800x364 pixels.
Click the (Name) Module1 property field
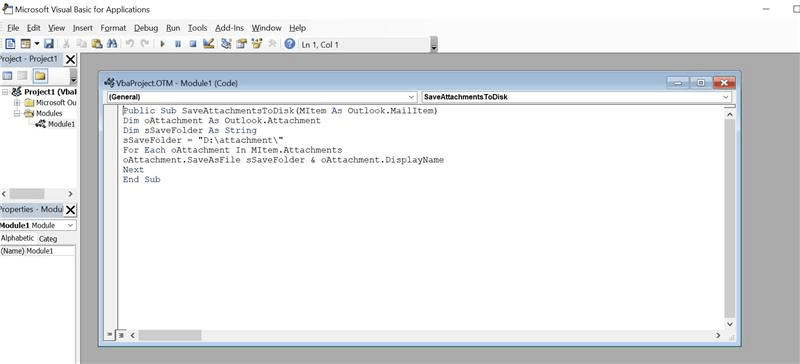[38, 251]
